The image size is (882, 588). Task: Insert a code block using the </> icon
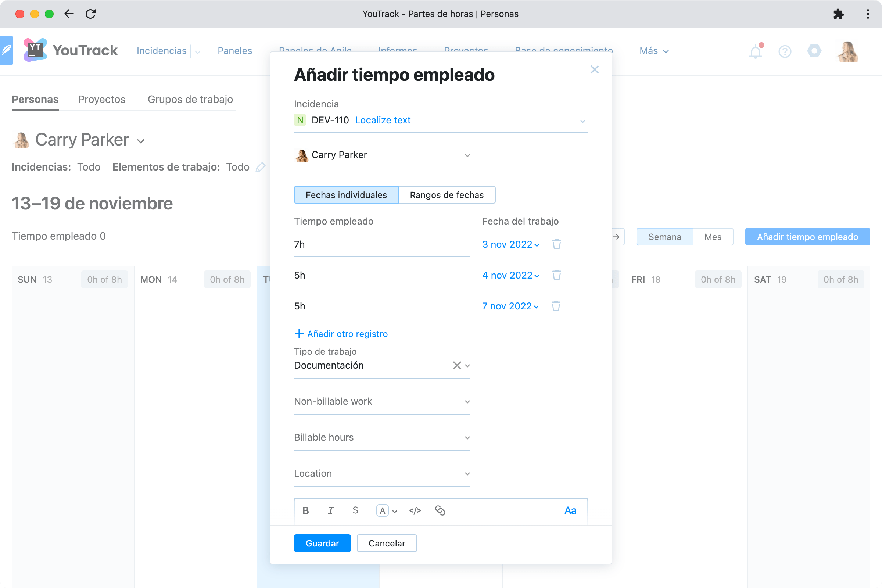415,510
